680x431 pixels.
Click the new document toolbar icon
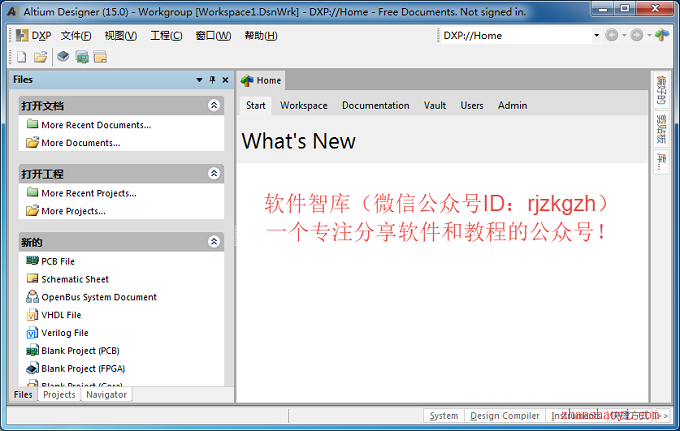21,57
